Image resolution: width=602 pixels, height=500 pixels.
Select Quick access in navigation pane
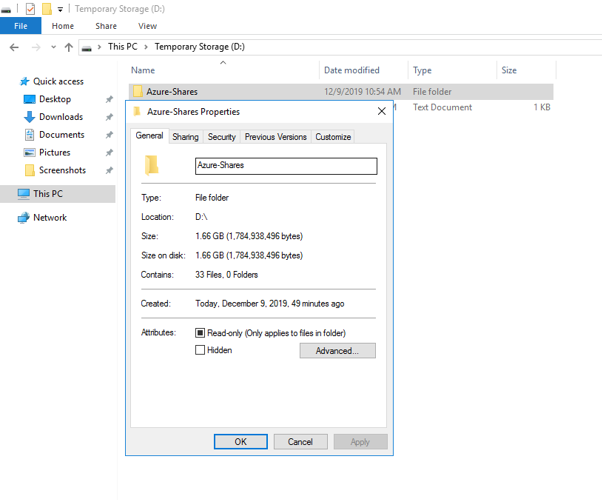click(x=58, y=81)
